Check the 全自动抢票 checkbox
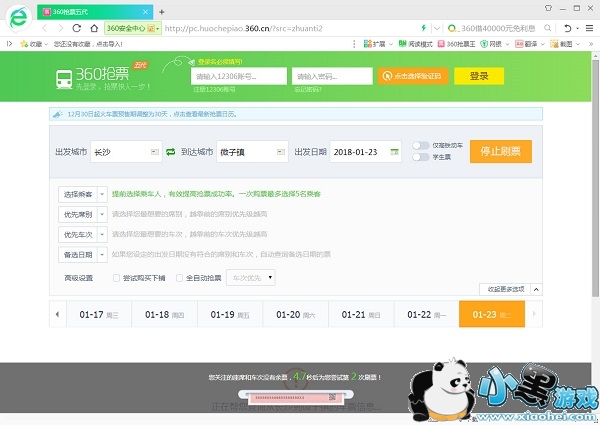This screenshot has height=425, width=600. point(179,278)
